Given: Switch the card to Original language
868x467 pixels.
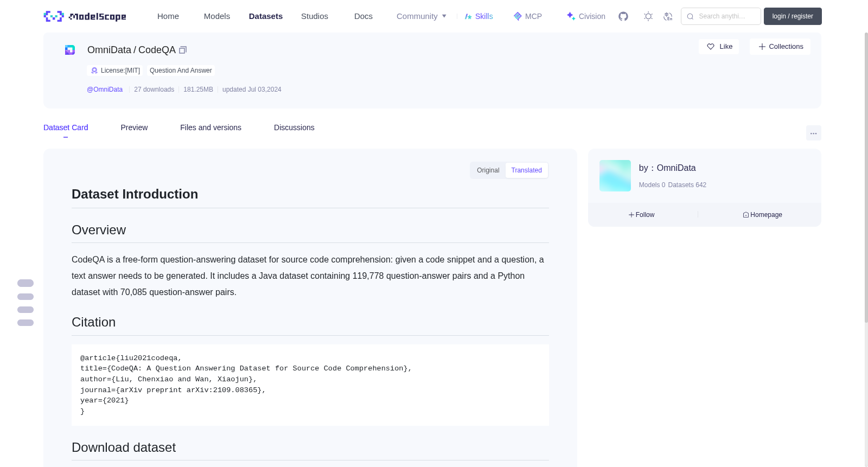Looking at the screenshot, I should [x=488, y=170].
